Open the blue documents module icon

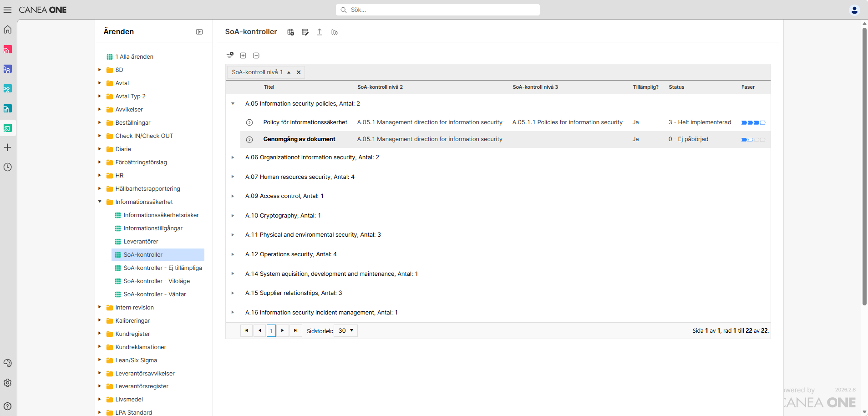point(8,108)
